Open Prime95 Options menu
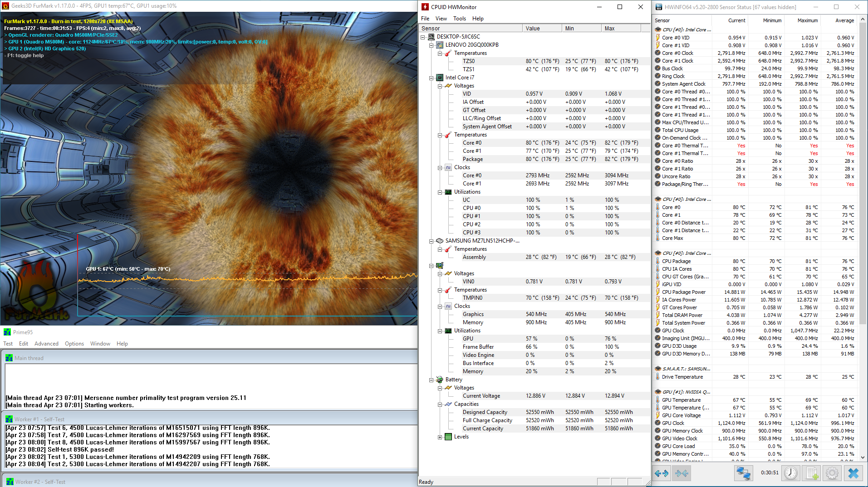868x487 pixels. 74,344
